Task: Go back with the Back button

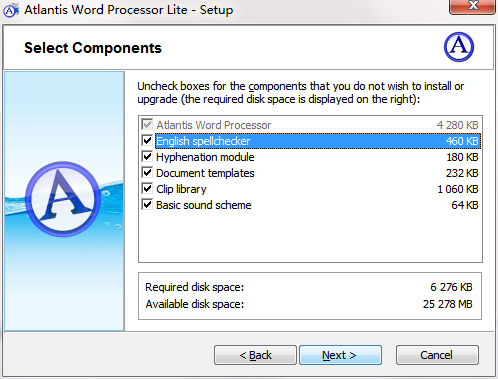Action: click(x=255, y=355)
